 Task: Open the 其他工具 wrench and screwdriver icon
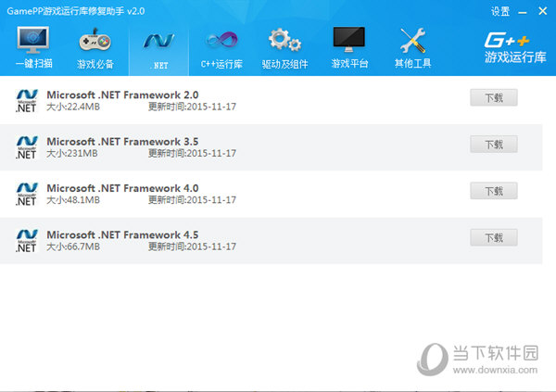[412, 41]
